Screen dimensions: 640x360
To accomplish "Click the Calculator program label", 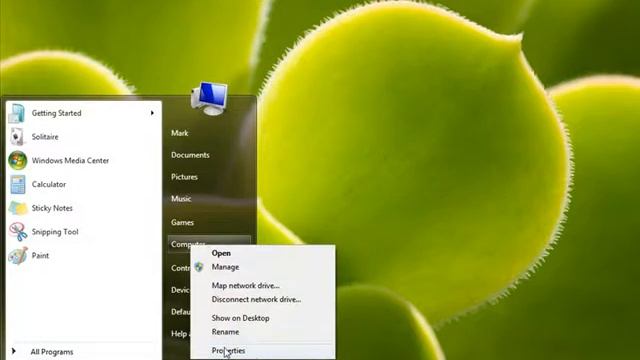I will 49,184.
